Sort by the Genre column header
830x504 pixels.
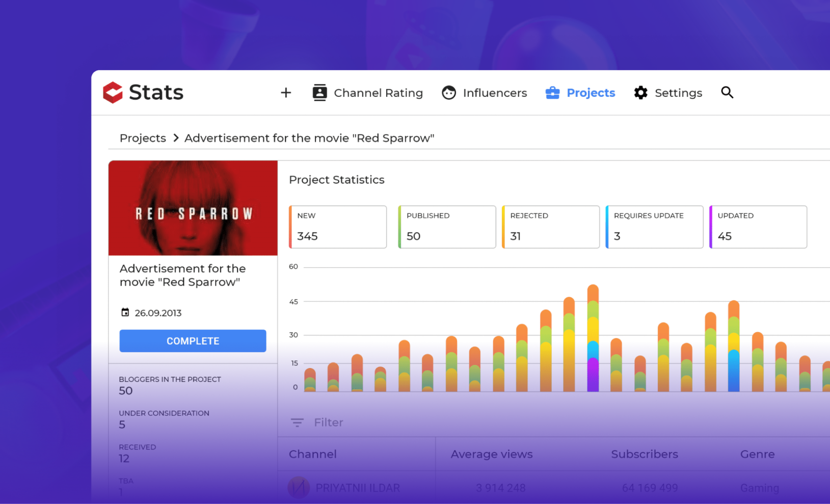pos(757,454)
